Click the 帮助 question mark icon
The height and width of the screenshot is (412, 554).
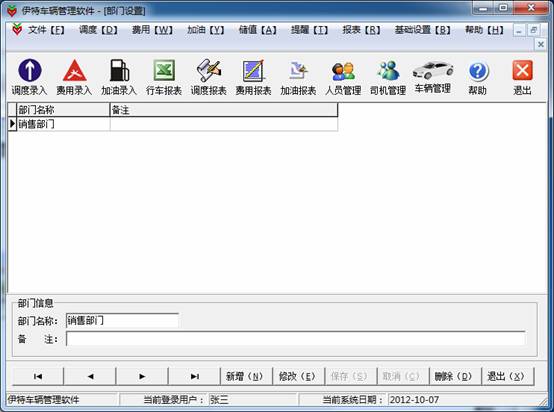(478, 77)
